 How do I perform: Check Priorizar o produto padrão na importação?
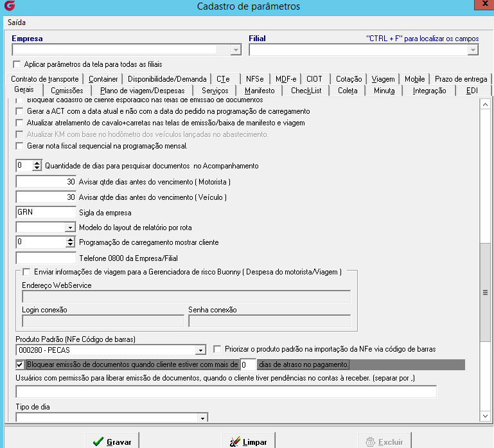[217, 349]
